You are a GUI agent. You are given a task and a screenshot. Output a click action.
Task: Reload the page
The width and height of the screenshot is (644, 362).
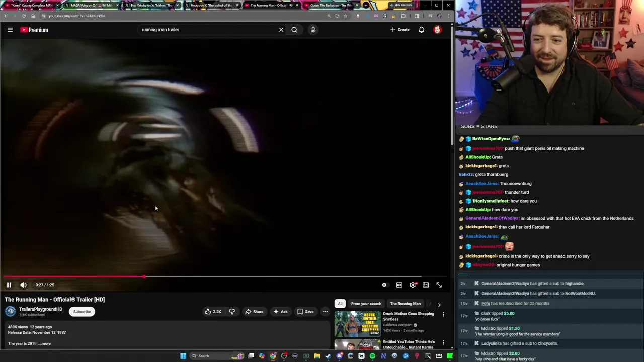[x=24, y=16]
